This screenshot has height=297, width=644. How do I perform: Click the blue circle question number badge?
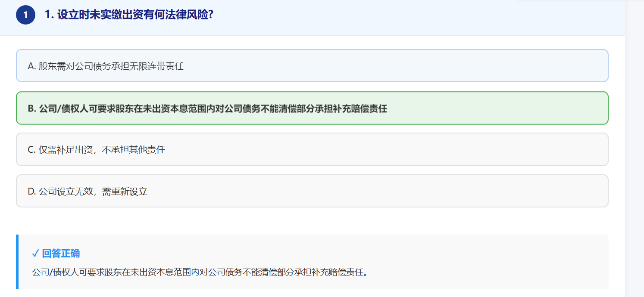[25, 15]
